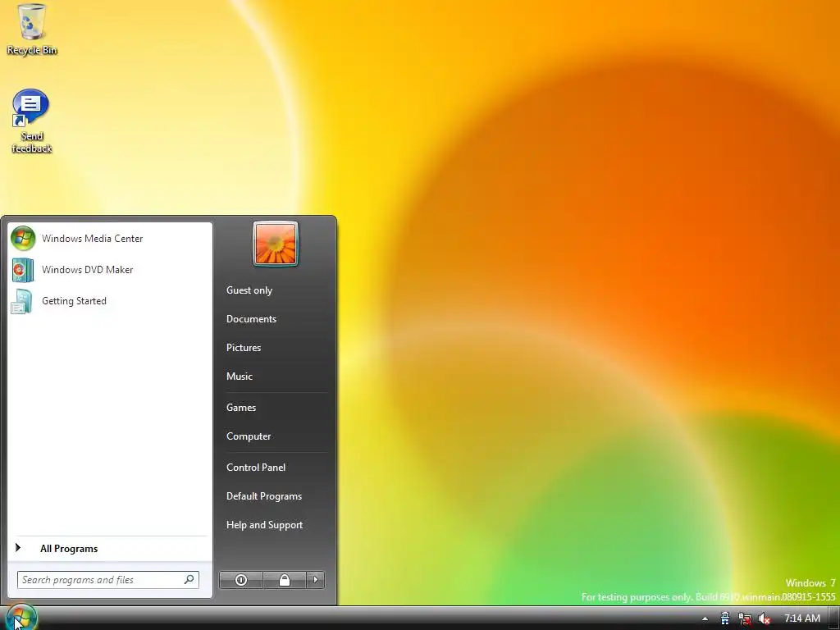The image size is (840, 630).
Task: Open Help and Support
Action: [265, 525]
